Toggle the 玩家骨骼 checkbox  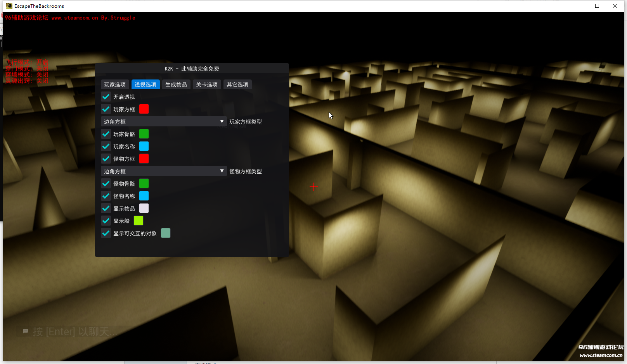pyautogui.click(x=106, y=134)
